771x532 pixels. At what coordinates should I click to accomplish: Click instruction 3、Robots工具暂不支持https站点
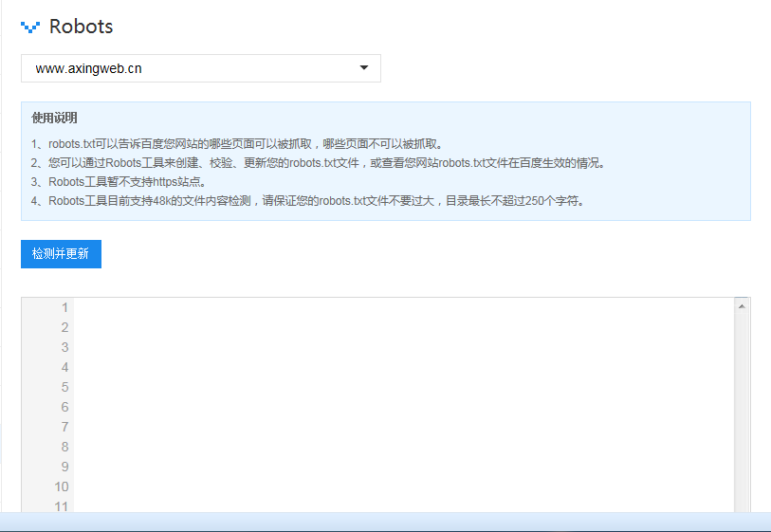pyautogui.click(x=119, y=182)
